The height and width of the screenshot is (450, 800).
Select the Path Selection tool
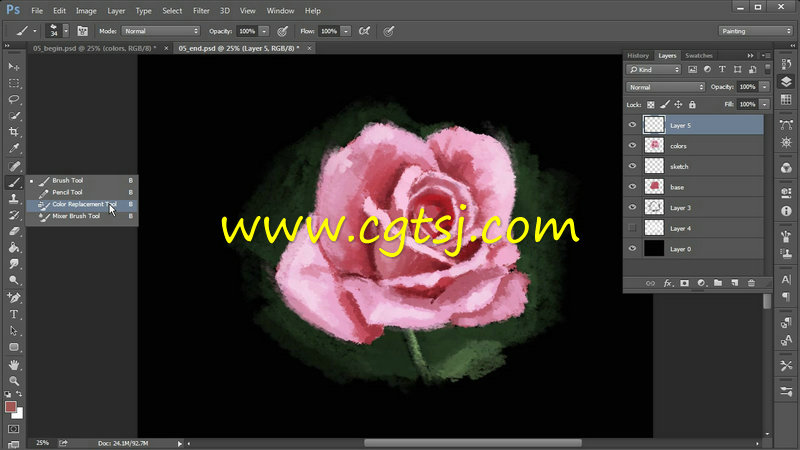point(14,331)
